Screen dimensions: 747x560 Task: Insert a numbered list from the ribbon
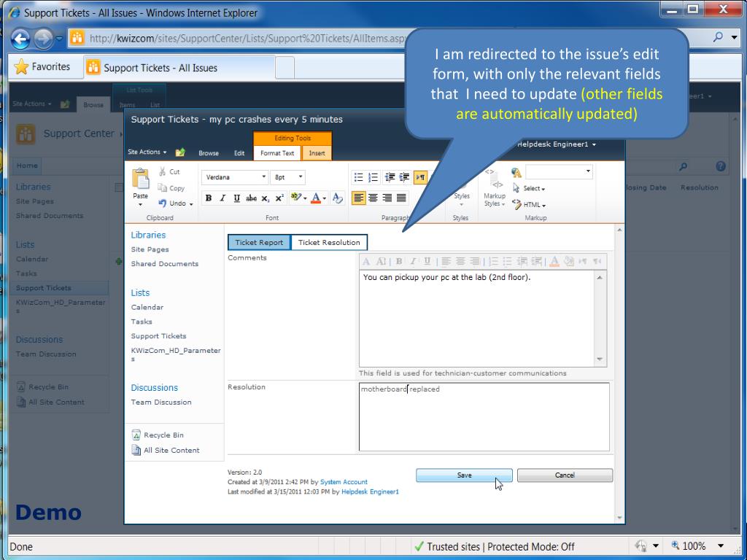[373, 177]
